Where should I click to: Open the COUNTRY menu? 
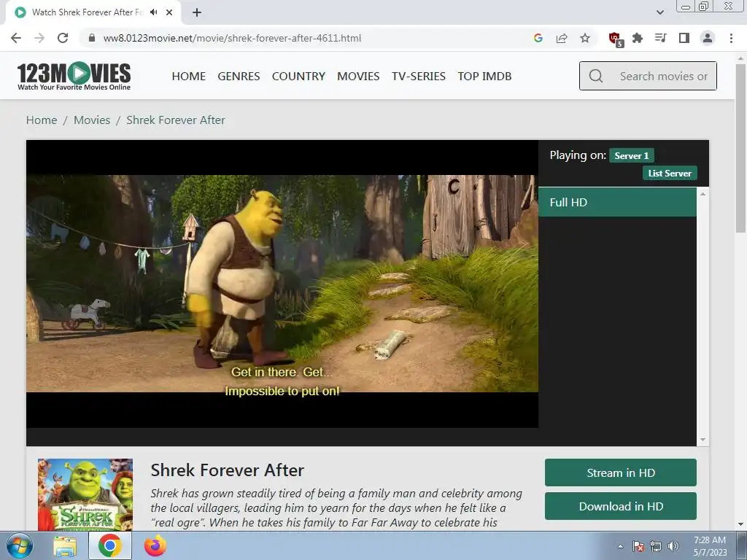(x=298, y=76)
